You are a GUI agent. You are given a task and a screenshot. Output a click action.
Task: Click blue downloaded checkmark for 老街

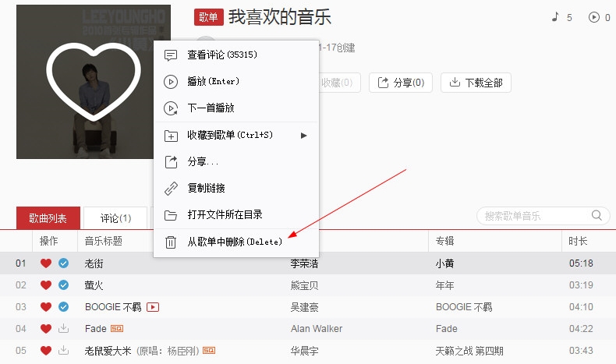63,263
